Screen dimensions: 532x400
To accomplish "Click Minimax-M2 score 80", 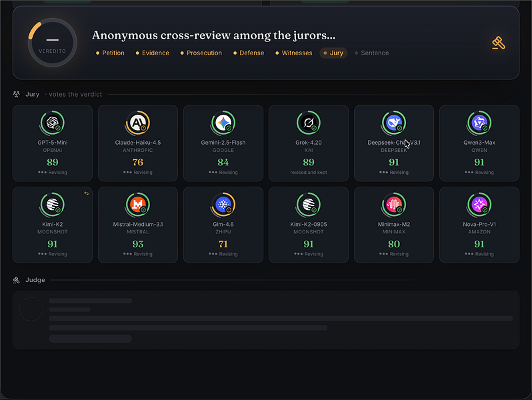I will pos(394,244).
